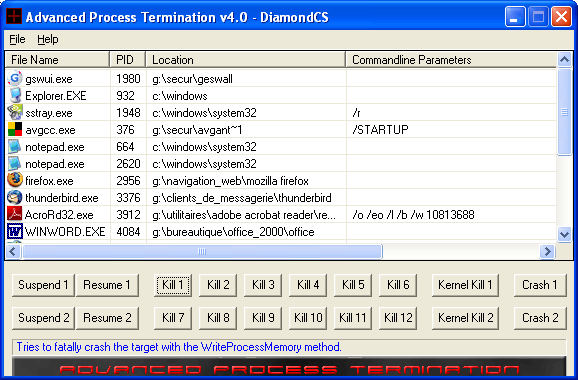The height and width of the screenshot is (380, 578).
Task: Click the Suspend 2 button
Action: coord(43,318)
